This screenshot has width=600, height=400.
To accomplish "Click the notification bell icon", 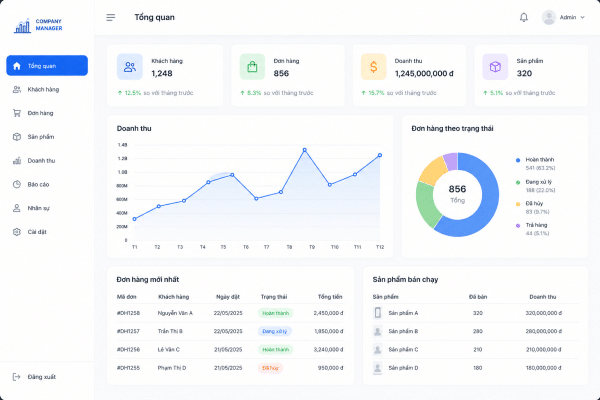I will [524, 17].
